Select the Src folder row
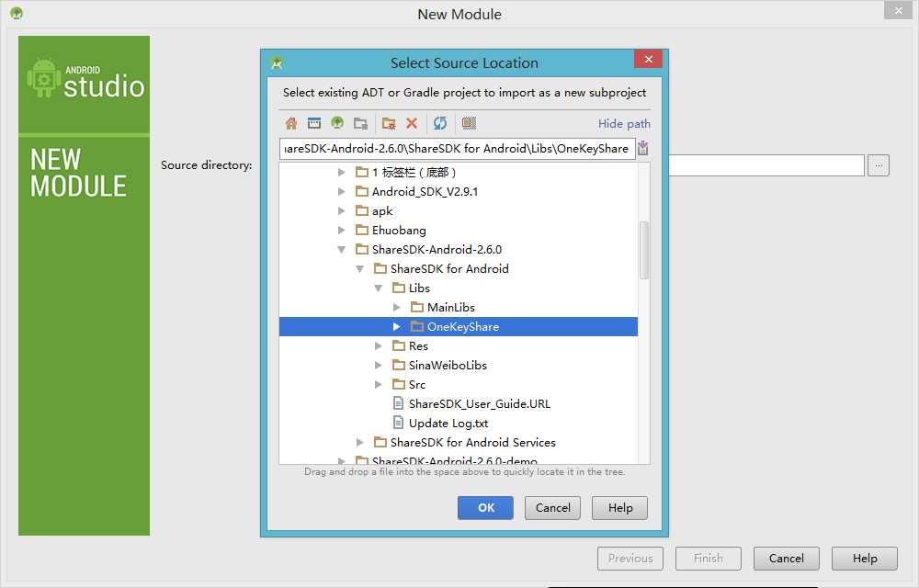 (x=459, y=385)
